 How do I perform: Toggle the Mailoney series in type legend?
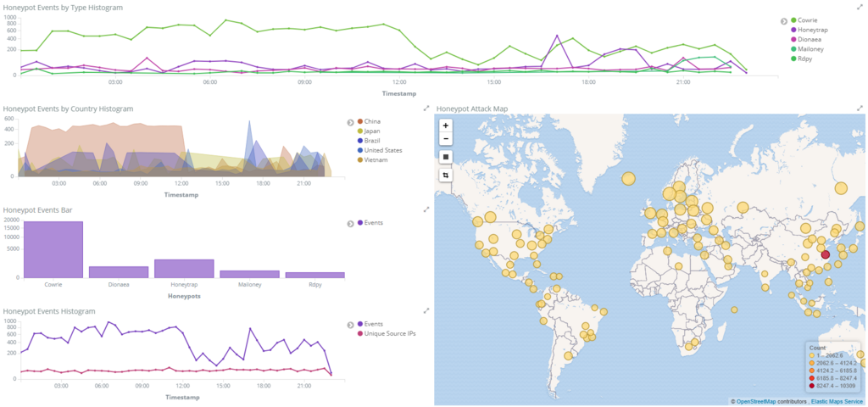[x=807, y=48]
